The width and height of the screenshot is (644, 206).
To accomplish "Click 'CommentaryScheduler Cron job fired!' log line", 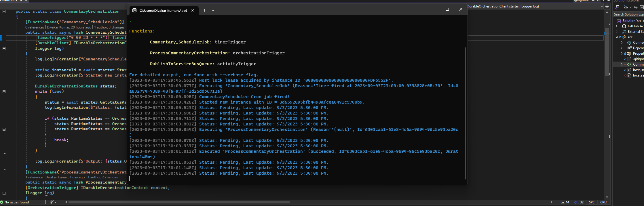I will click(x=244, y=97).
